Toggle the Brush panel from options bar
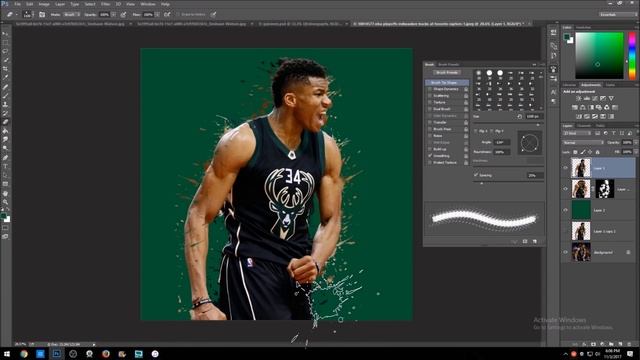Screen dimensions: 640x360 pyautogui.click(x=42, y=14)
